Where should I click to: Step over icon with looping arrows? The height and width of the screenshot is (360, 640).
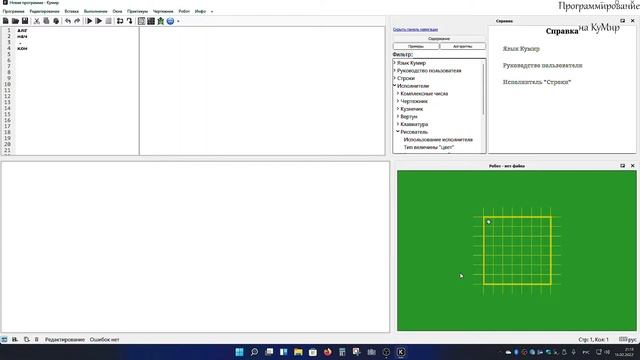120,21
